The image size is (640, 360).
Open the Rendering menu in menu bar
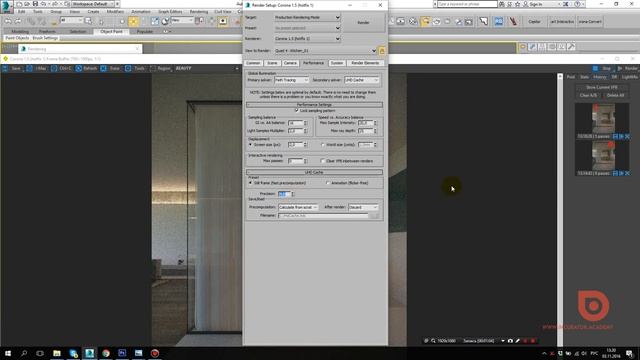(x=199, y=12)
